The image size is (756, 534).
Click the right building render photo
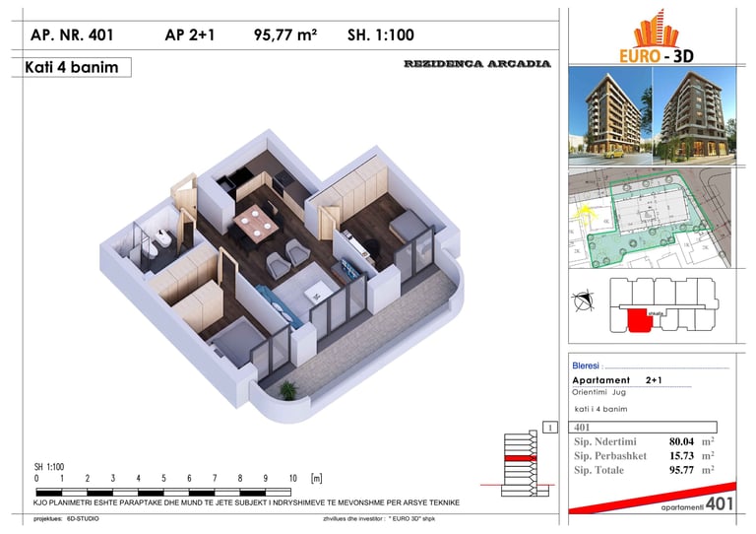tap(695, 116)
